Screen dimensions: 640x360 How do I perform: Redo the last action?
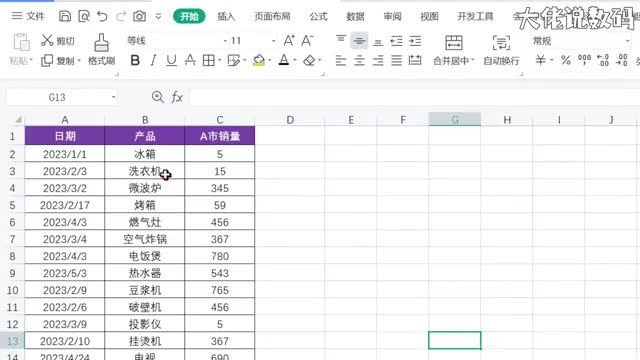pyautogui.click(x=121, y=16)
